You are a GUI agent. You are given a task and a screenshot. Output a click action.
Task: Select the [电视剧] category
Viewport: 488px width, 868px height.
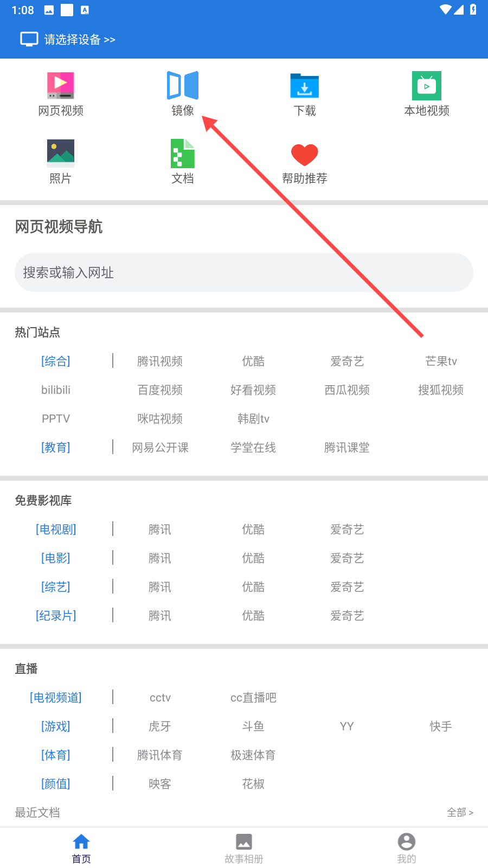click(56, 529)
